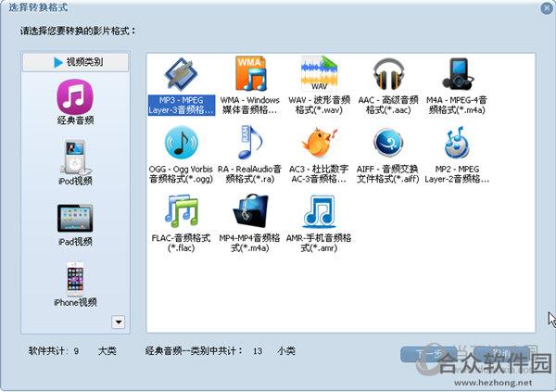Screen dimensions: 556x392
Task: Click the 下一步 button
Action: (428, 354)
